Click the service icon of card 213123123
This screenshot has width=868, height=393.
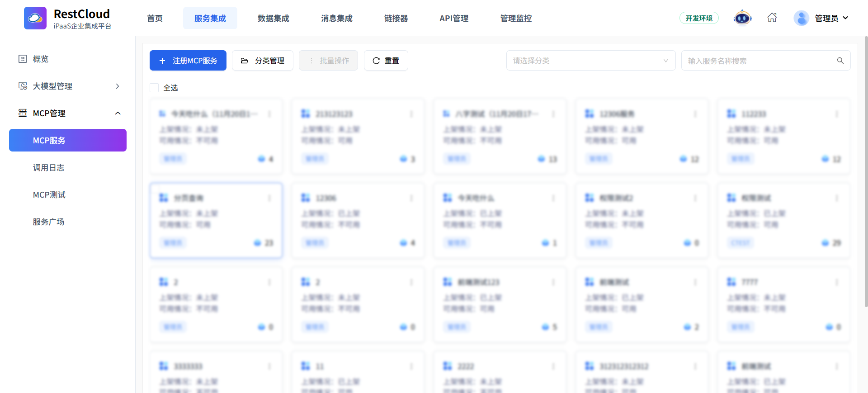coord(306,114)
